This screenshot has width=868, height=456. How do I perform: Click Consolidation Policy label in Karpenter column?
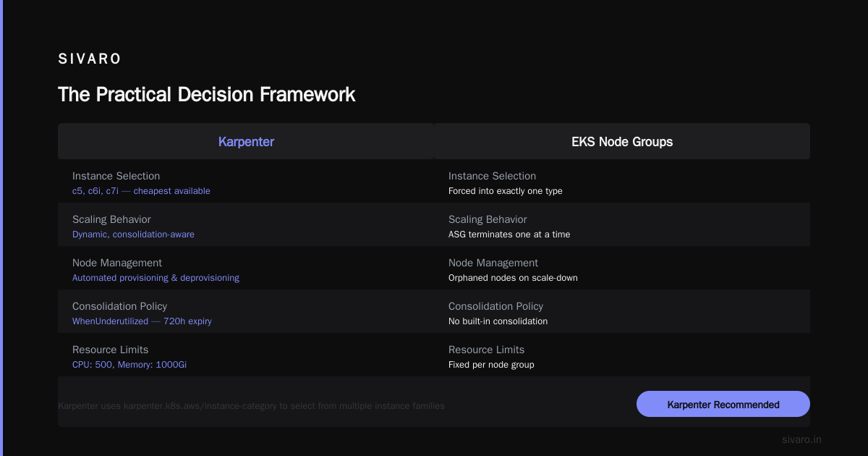(119, 306)
